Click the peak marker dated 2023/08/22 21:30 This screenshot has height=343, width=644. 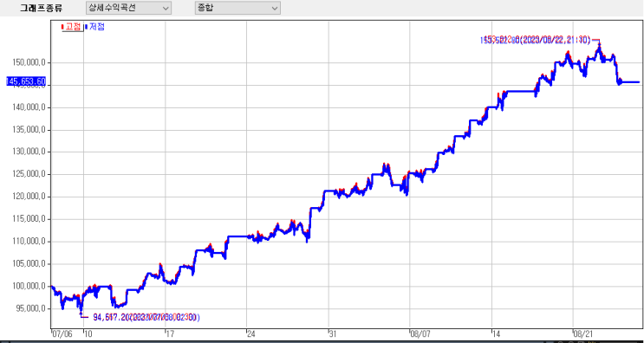click(535, 40)
